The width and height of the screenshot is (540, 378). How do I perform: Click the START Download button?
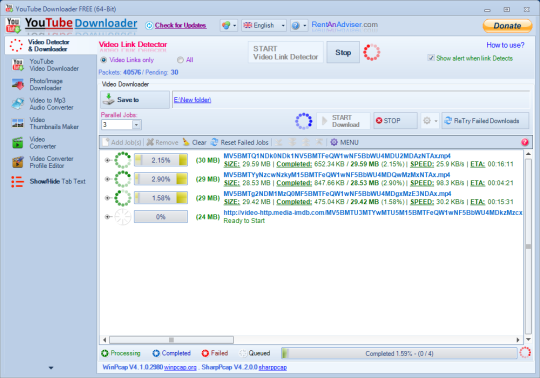point(343,121)
